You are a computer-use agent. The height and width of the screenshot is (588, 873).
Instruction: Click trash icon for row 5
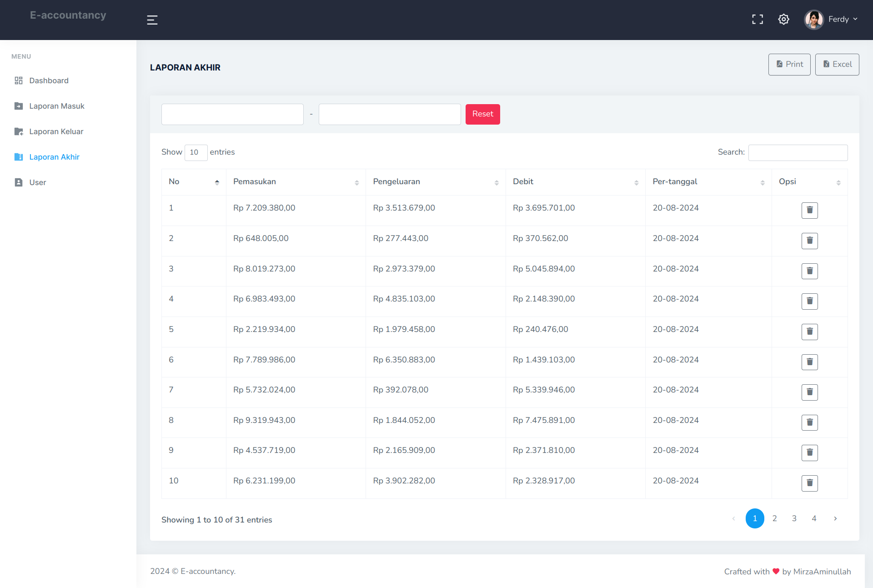(x=809, y=332)
